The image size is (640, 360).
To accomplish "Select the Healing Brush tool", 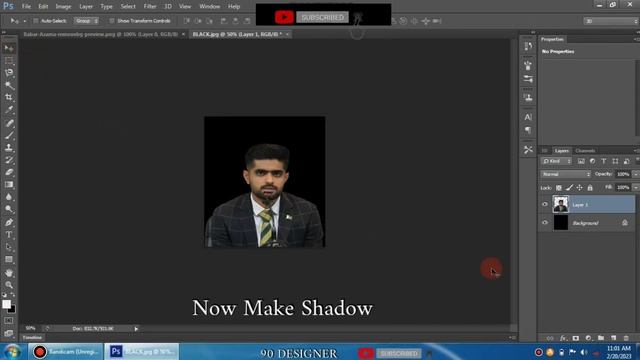I will tap(9, 123).
